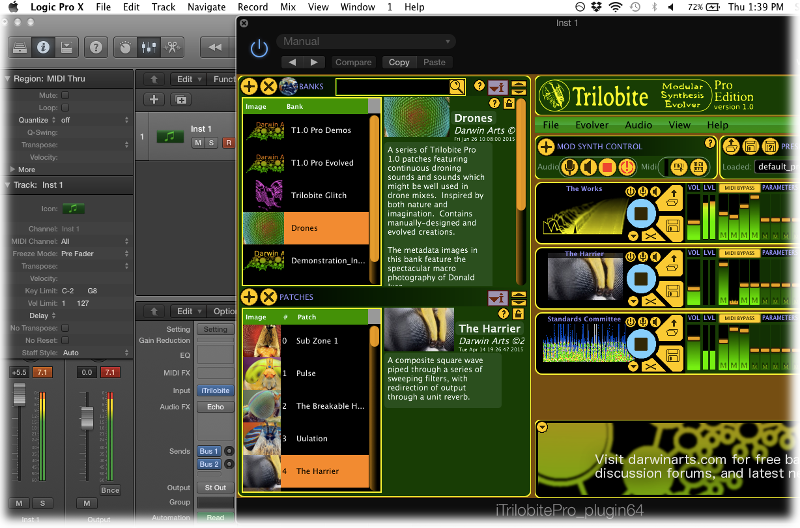Add new patch with PATCHES plus icon
800x528 pixels.
(249, 296)
